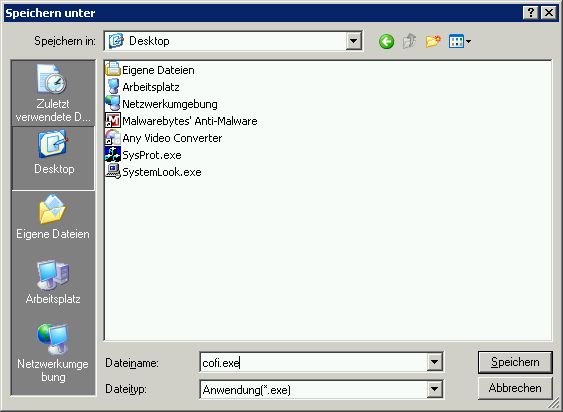Click the green Back arrow icon
The image size is (563, 412).
[x=386, y=42]
